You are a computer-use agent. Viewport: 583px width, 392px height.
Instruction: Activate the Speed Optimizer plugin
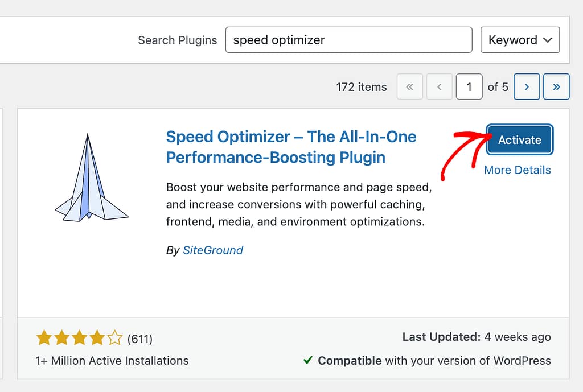pos(519,140)
